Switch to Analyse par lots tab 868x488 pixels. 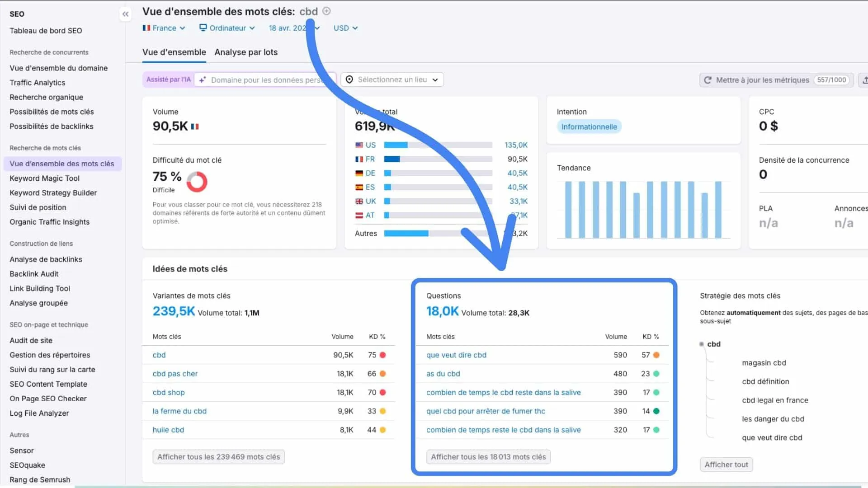tap(246, 52)
